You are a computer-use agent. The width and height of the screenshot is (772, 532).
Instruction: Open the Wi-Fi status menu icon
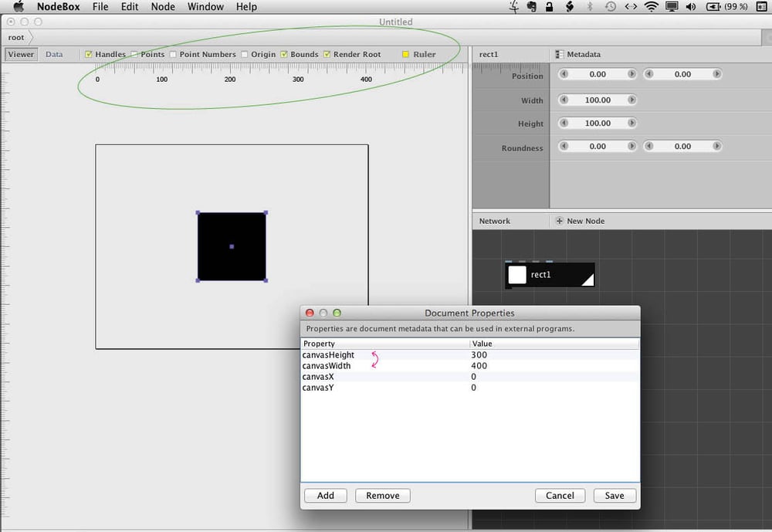651,6
